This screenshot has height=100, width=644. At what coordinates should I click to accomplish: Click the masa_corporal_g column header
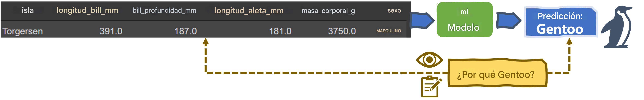coord(328,11)
